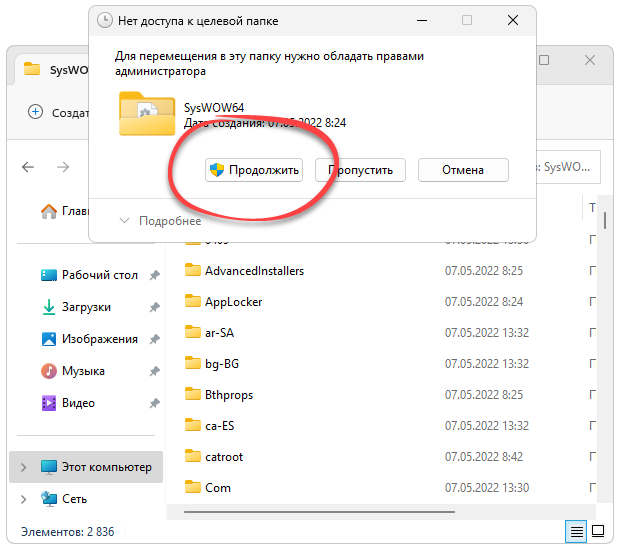Select the catroot folder
The width and height of the screenshot is (618, 547).
(224, 457)
